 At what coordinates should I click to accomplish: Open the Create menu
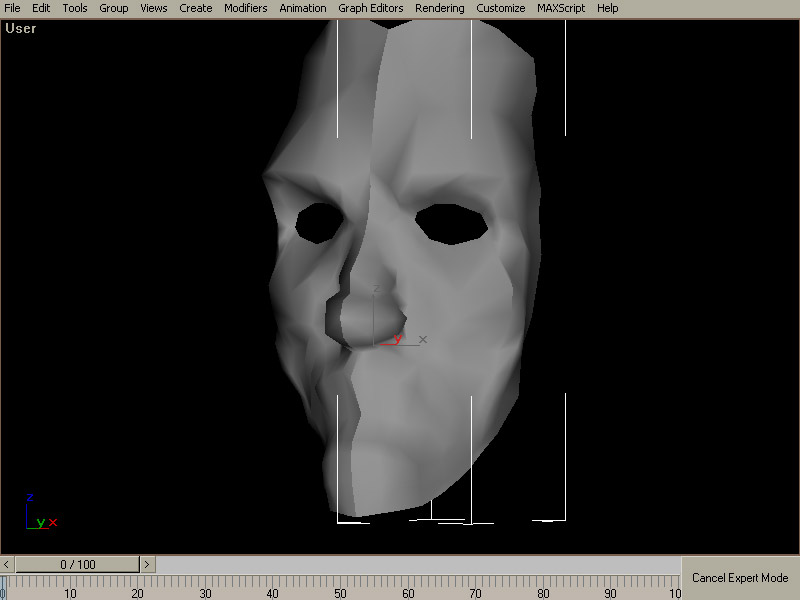tap(195, 8)
